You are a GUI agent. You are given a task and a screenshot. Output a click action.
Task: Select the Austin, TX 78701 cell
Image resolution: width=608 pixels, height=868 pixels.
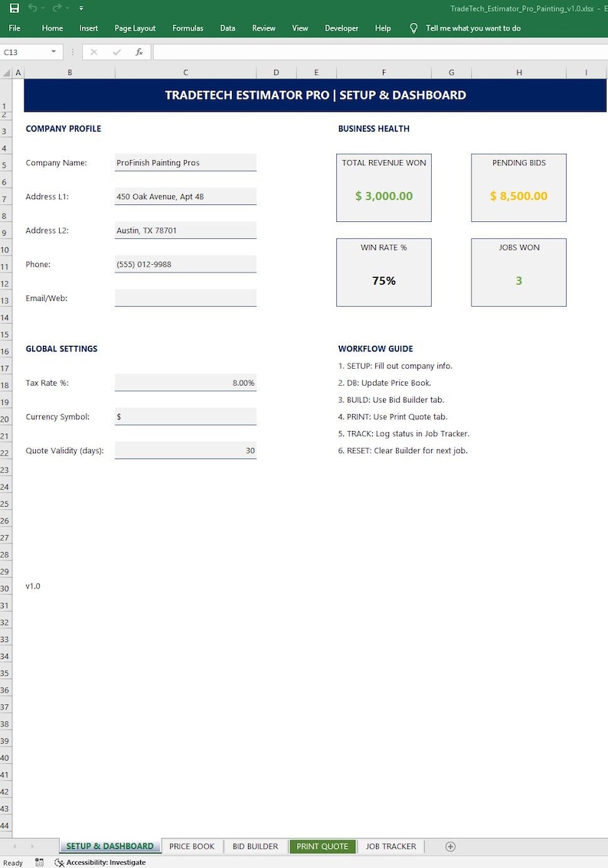pyautogui.click(x=185, y=230)
